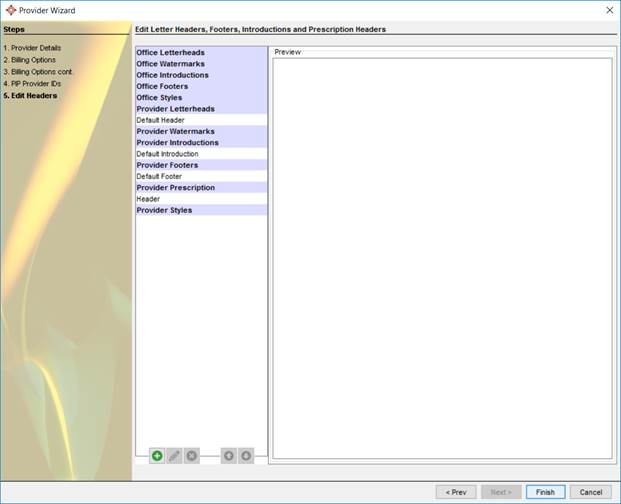Click the move up arrow icon

229,456
